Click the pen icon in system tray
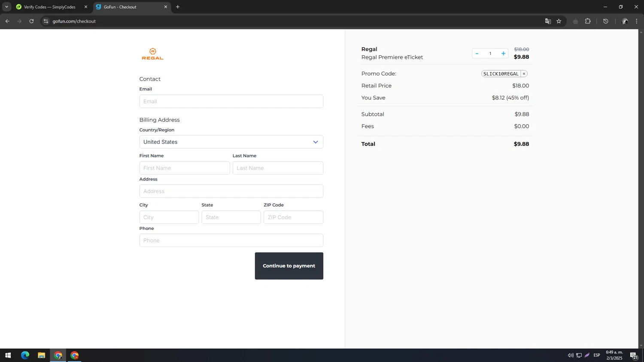This screenshot has width=644, height=362. pyautogui.click(x=587, y=355)
